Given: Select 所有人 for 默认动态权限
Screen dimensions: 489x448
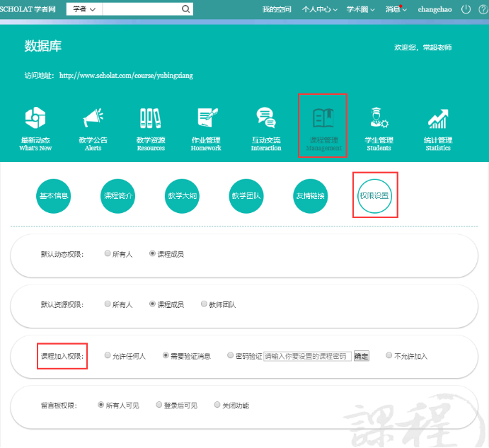Looking at the screenshot, I should [108, 253].
